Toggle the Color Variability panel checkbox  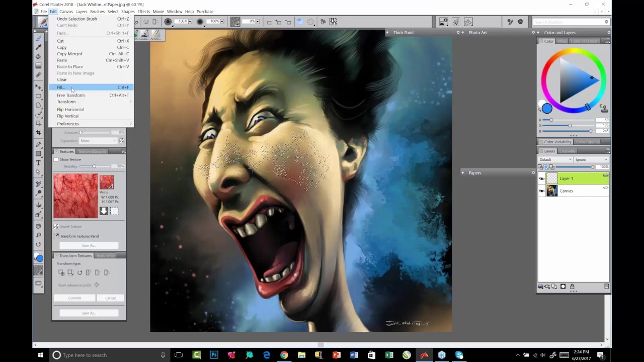pyautogui.click(x=541, y=142)
